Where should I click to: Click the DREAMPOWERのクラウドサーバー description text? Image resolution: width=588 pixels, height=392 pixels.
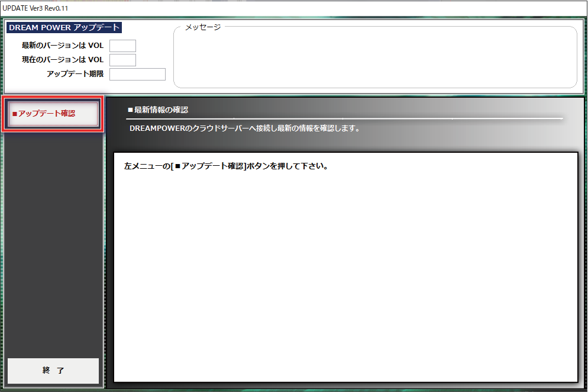244,128
